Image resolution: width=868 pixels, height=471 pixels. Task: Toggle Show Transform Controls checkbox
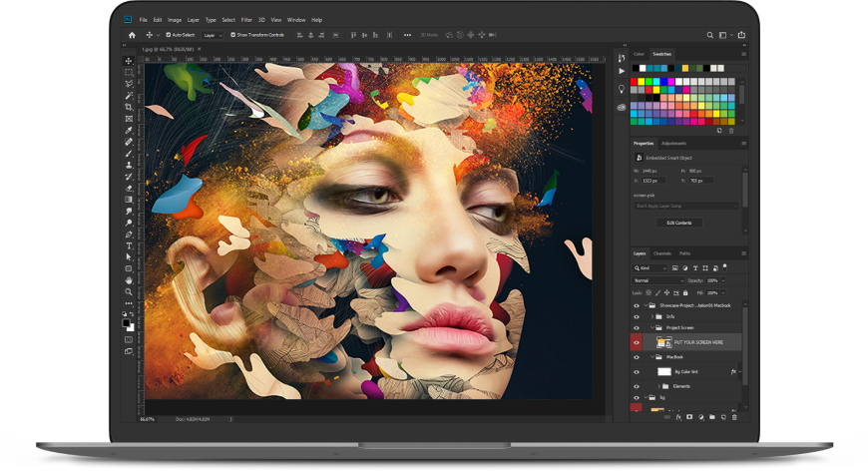click(233, 35)
